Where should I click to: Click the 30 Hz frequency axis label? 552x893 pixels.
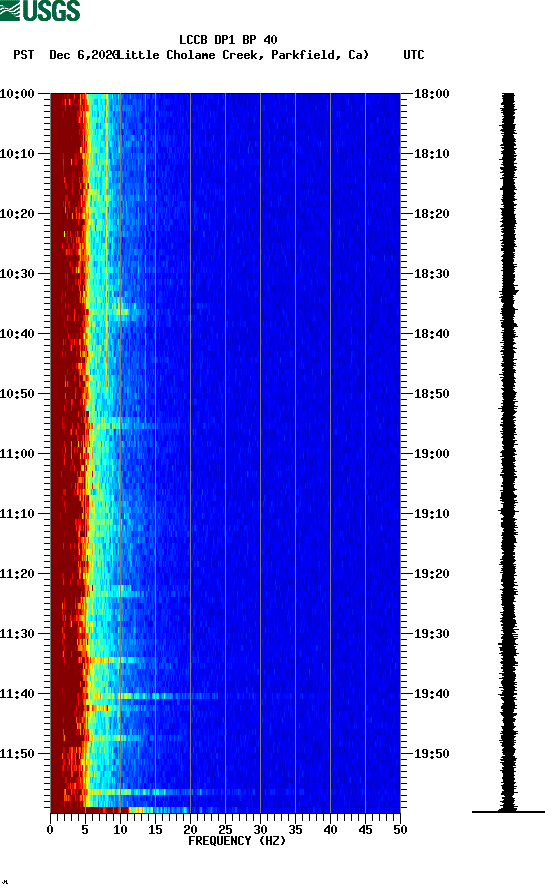click(x=260, y=830)
